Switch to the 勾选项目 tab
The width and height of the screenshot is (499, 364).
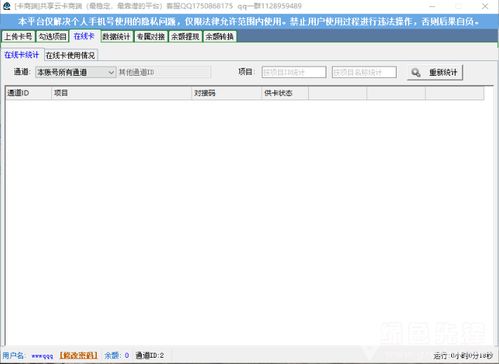tap(52, 36)
